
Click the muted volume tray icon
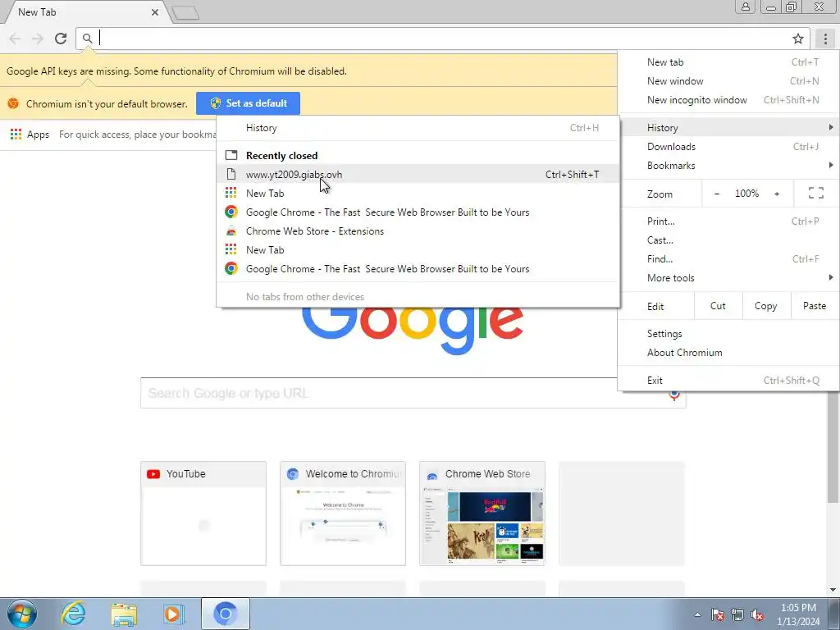757,614
